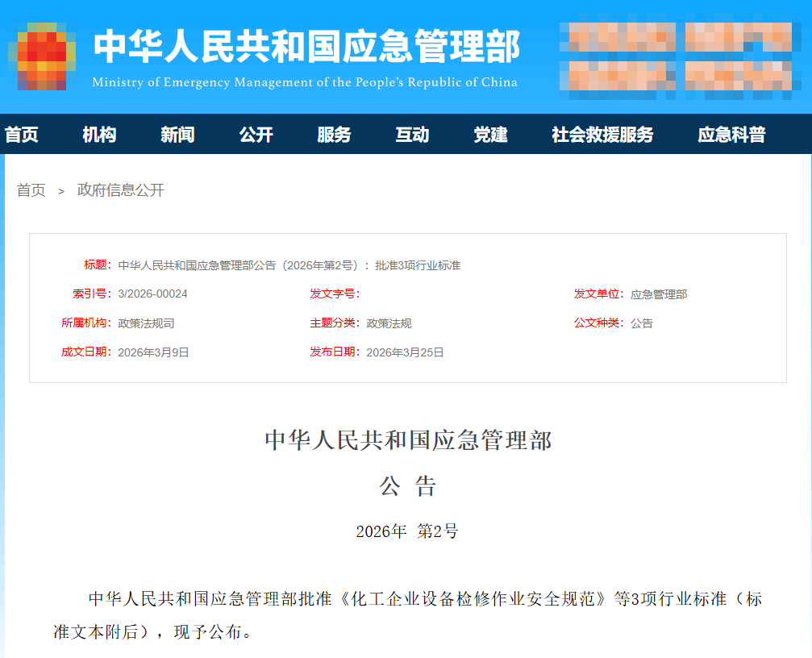Click the 索引号 value 3/2026-00024
The height and width of the screenshot is (658, 812).
click(x=152, y=294)
